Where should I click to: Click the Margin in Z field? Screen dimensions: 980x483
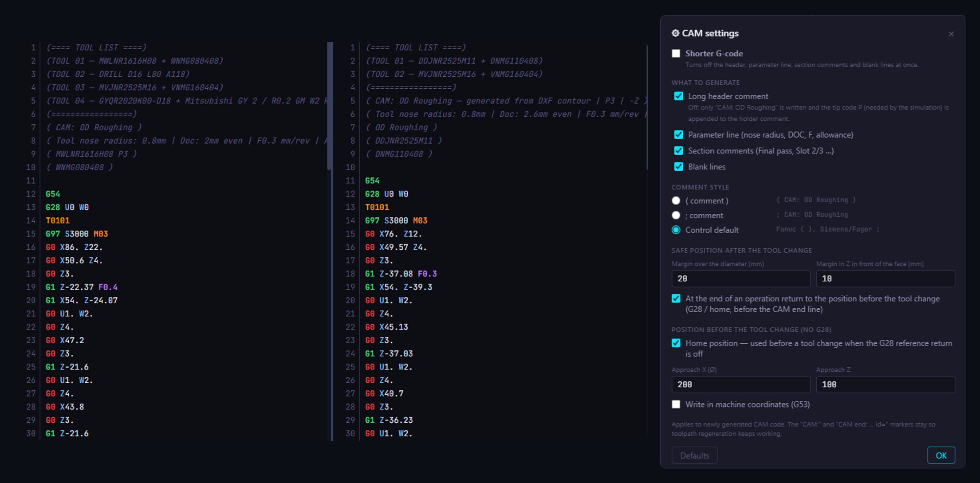tap(885, 279)
